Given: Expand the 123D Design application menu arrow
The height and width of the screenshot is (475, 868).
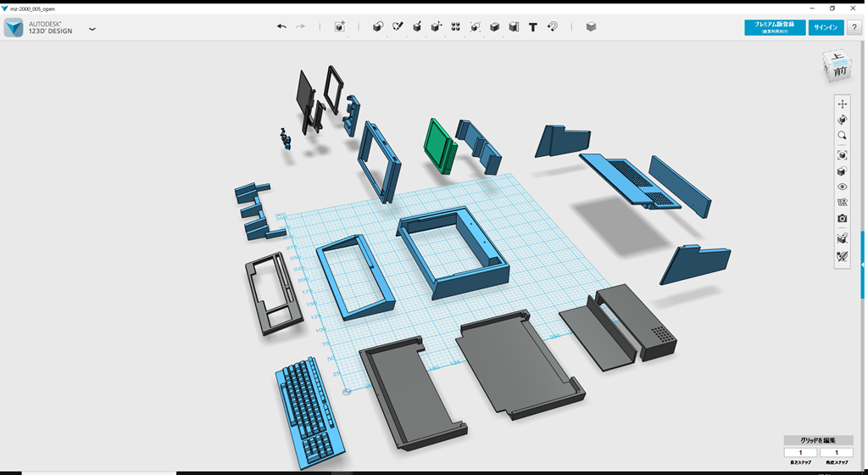Looking at the screenshot, I should [92, 29].
